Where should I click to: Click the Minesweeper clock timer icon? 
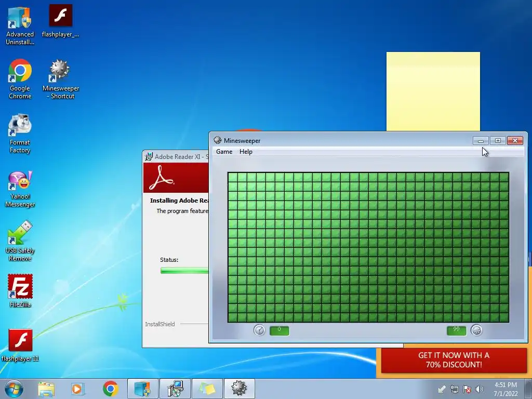pyautogui.click(x=259, y=330)
